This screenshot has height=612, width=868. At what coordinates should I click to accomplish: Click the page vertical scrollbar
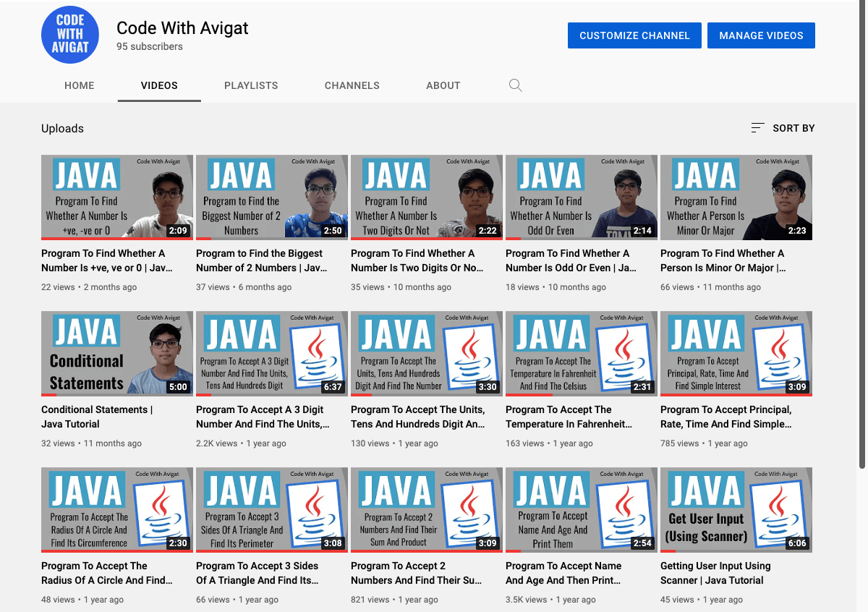(x=861, y=239)
